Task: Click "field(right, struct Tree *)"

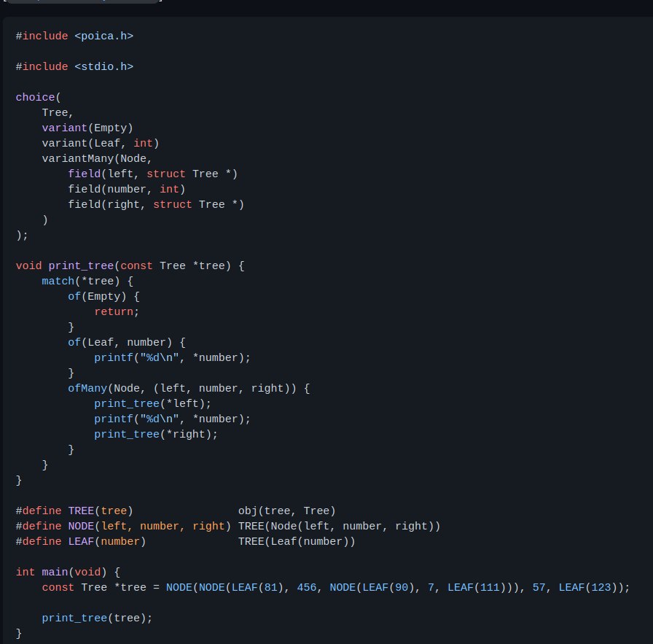Action: tap(156, 205)
